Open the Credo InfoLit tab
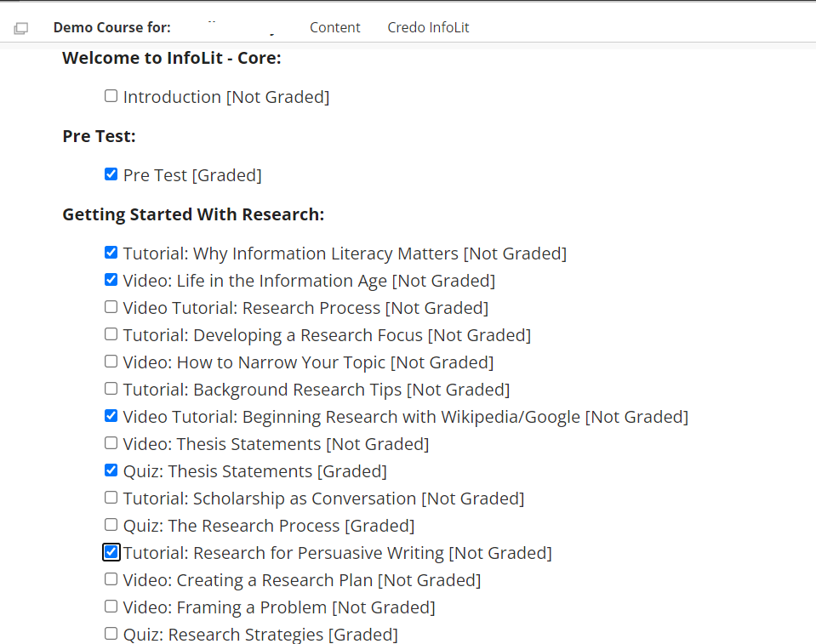 428,27
